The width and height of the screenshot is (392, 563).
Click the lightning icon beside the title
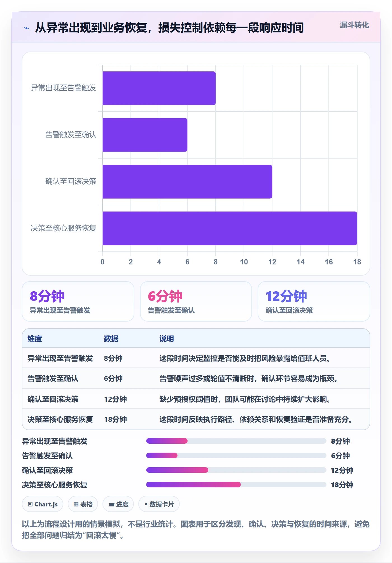[x=27, y=28]
